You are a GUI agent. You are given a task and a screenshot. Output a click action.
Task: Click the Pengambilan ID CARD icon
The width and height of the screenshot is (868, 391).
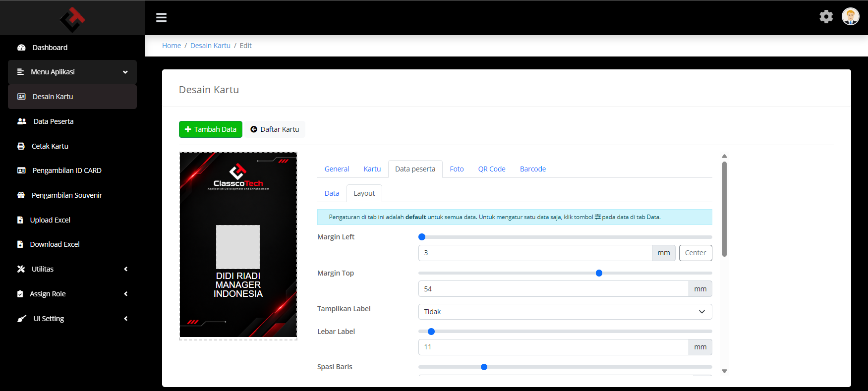click(21, 170)
